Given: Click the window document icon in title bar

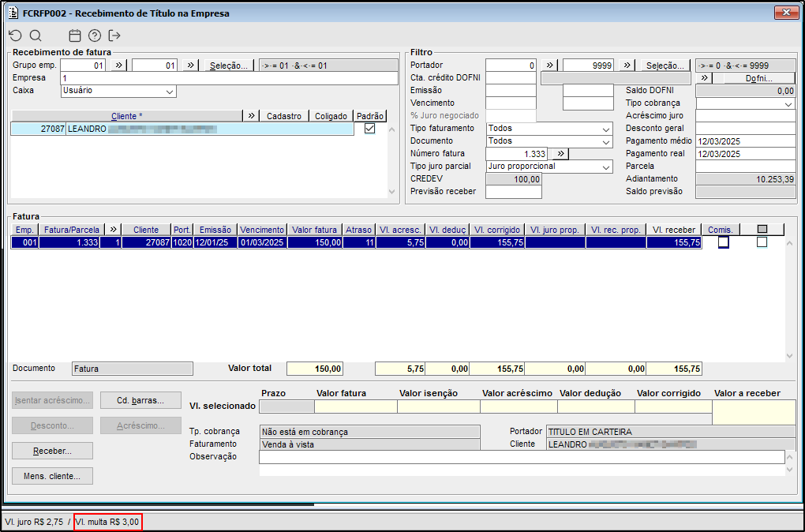Looking at the screenshot, I should click(13, 13).
